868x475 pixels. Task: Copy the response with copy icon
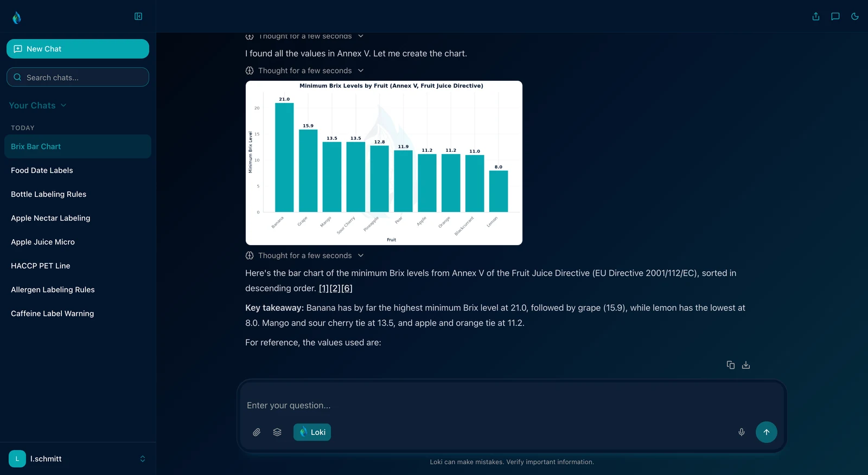[731, 365]
